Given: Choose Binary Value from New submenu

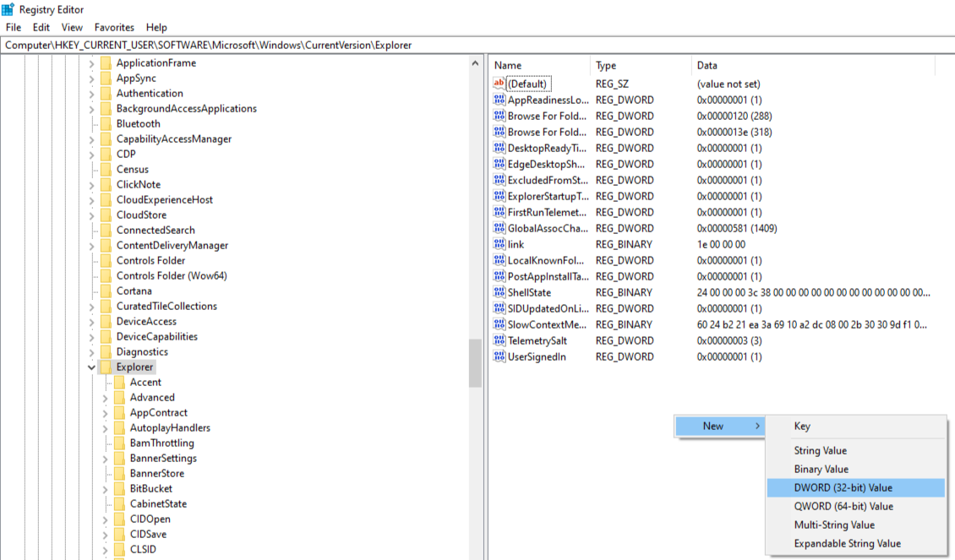Looking at the screenshot, I should 856,470.
